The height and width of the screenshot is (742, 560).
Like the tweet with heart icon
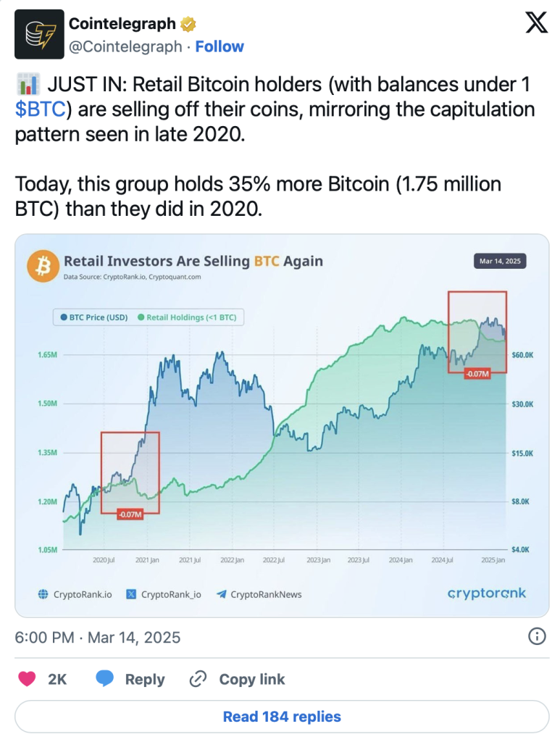click(x=28, y=679)
